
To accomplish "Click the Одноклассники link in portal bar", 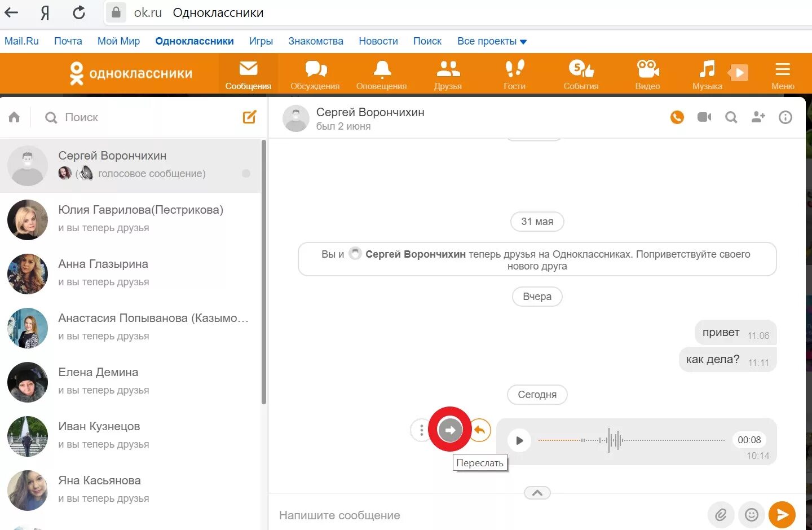I will (195, 41).
